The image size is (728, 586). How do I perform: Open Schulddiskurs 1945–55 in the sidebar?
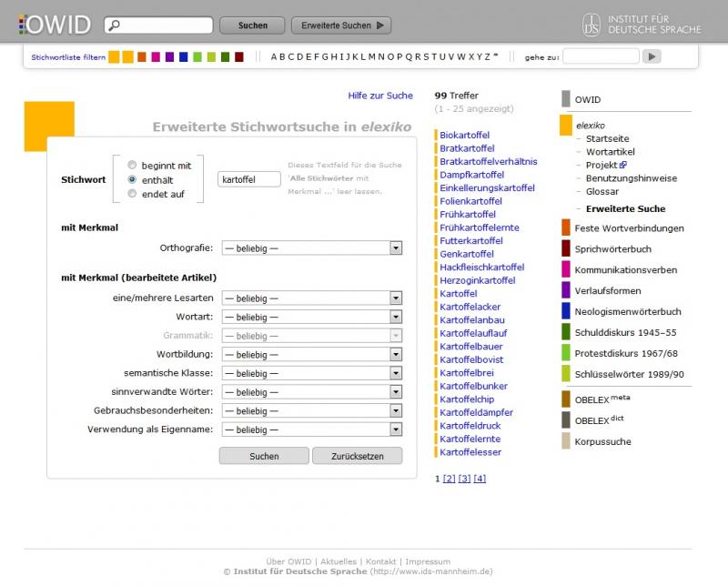point(625,333)
